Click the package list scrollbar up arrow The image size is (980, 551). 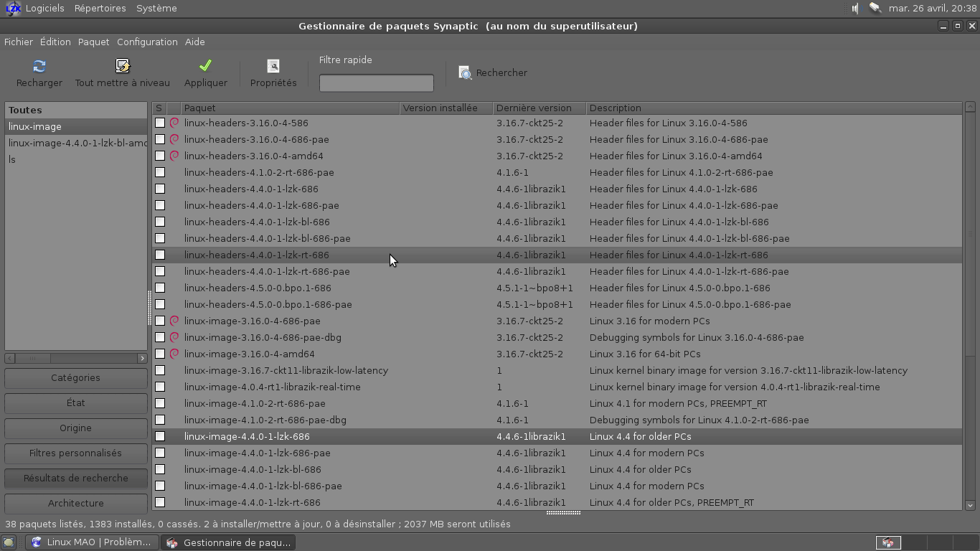click(970, 107)
